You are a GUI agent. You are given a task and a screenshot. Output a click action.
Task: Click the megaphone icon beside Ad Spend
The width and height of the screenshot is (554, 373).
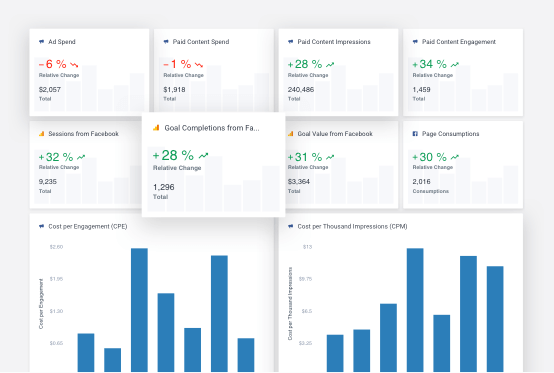pos(41,42)
